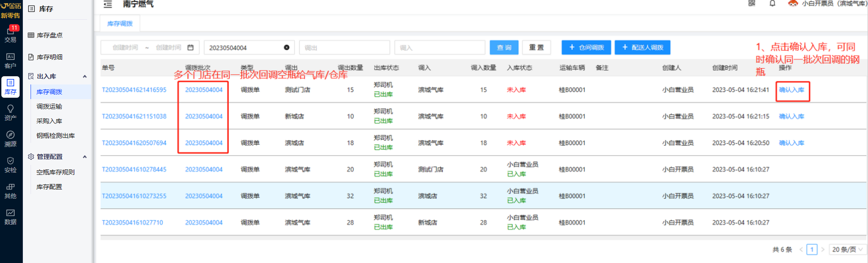Image resolution: width=868 pixels, height=263 pixels.
Task: Open order T202305041610273255
Action: [134, 196]
